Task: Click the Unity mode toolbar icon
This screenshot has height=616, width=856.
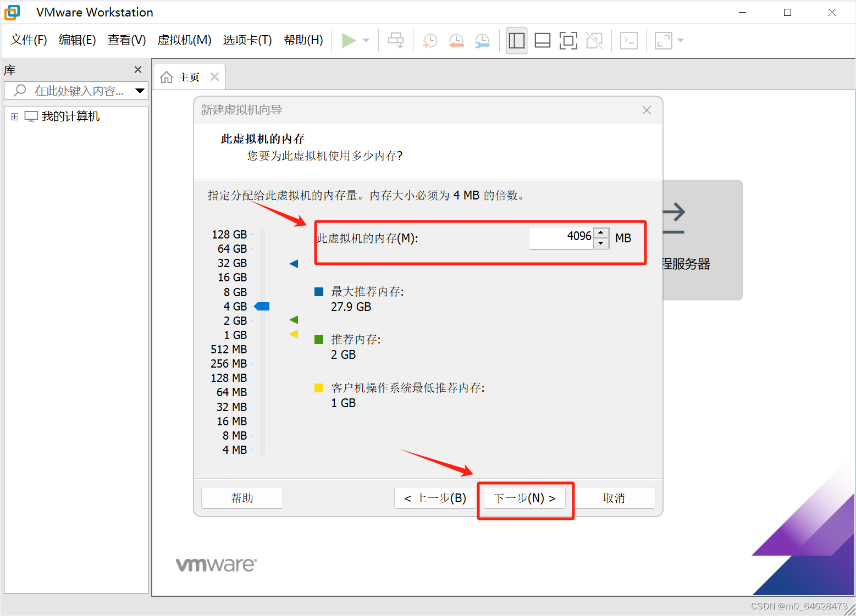Action: (594, 41)
